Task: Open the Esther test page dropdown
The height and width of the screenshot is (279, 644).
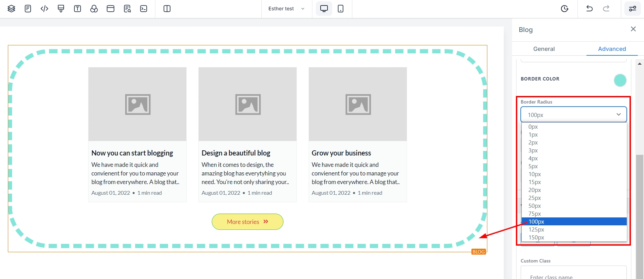Action: [287, 9]
